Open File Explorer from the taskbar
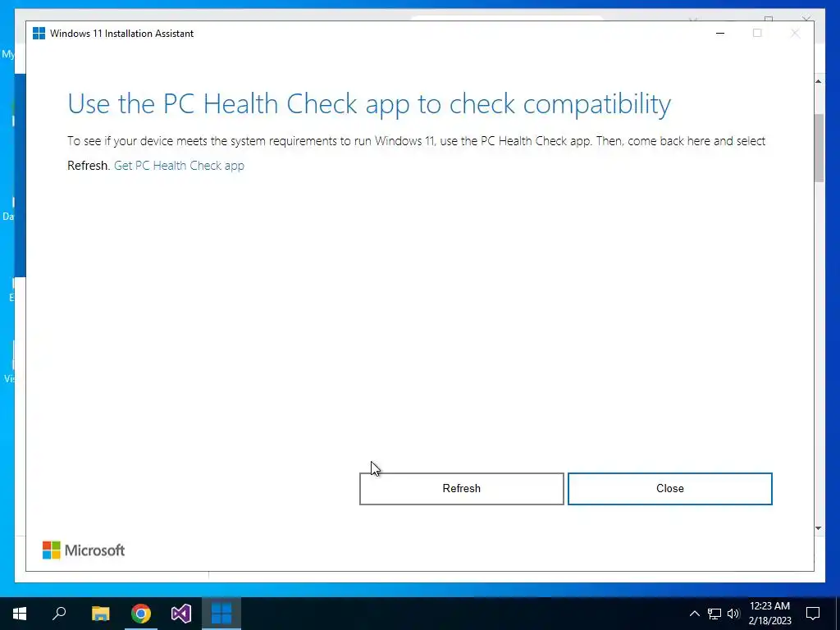 pyautogui.click(x=100, y=614)
